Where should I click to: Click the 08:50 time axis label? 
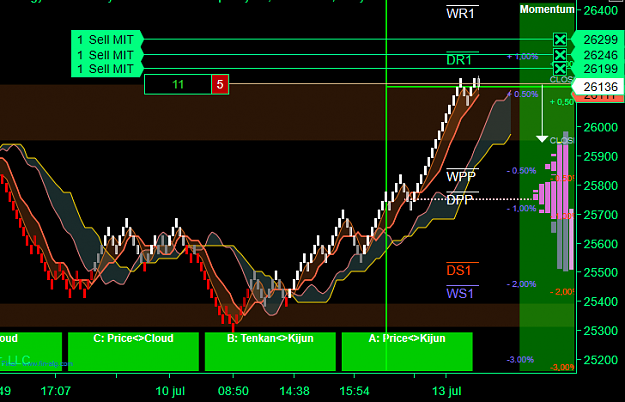pyautogui.click(x=233, y=391)
